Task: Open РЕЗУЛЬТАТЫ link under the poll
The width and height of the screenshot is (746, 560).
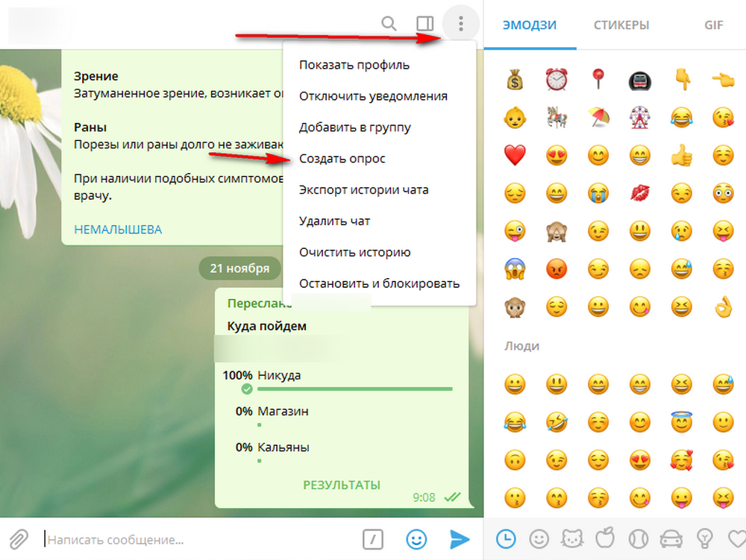Action: (342, 485)
